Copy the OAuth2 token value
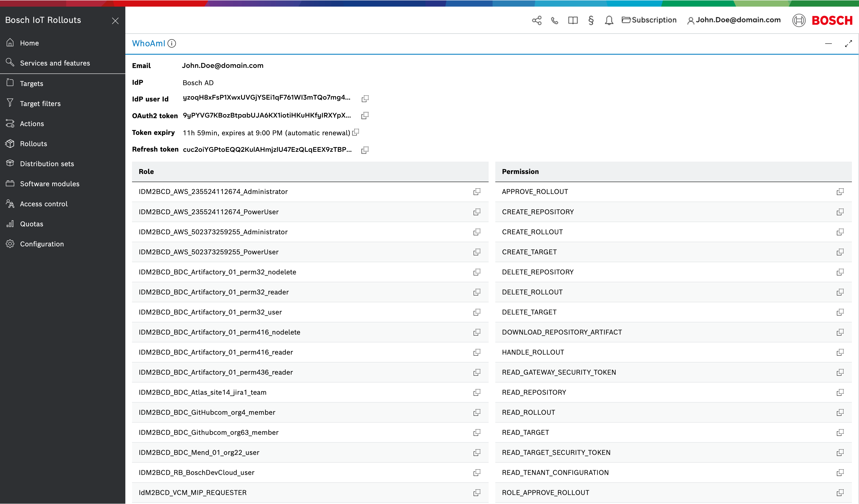Image resolution: width=859 pixels, height=504 pixels. pos(365,115)
